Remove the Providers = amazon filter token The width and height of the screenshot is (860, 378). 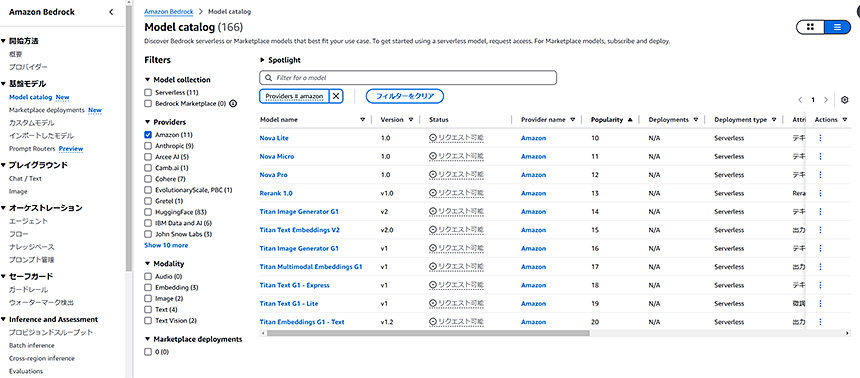tap(336, 96)
